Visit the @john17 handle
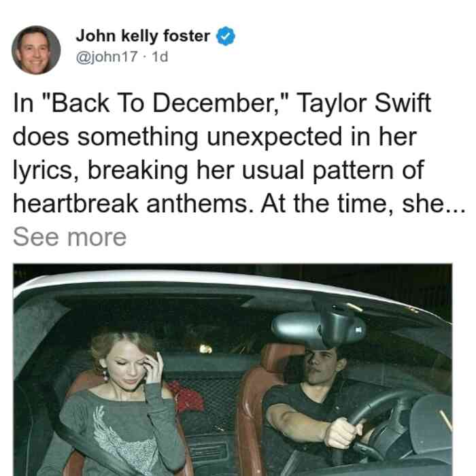This screenshot has width=476, height=476. (x=107, y=56)
